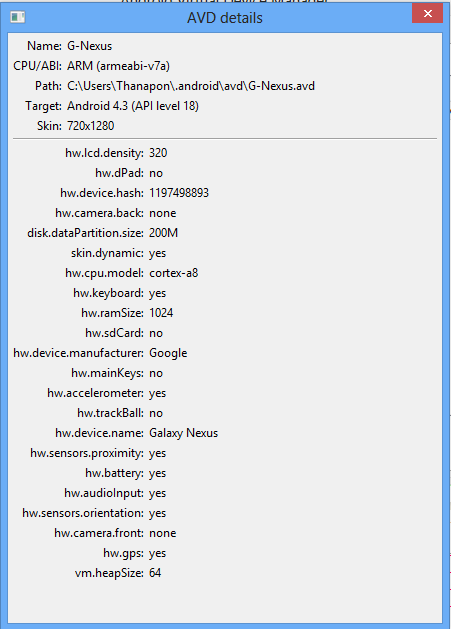Click the hw.keyboard value yes

point(157,293)
